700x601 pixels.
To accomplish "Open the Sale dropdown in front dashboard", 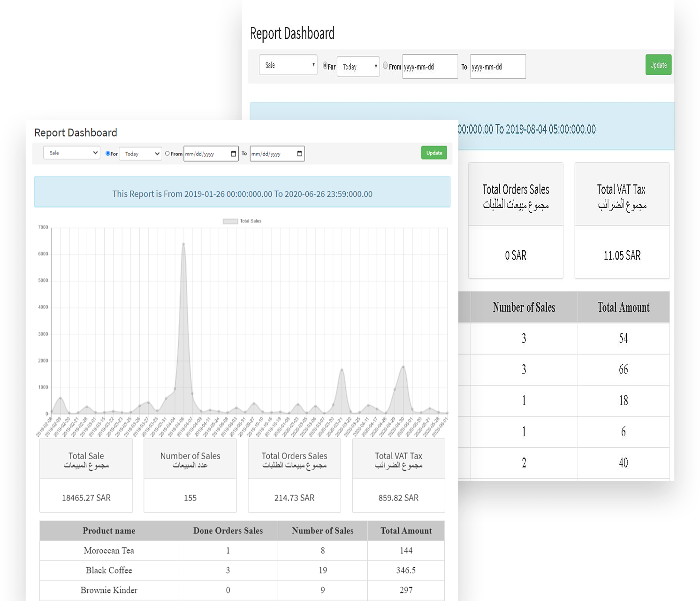I will click(x=72, y=153).
